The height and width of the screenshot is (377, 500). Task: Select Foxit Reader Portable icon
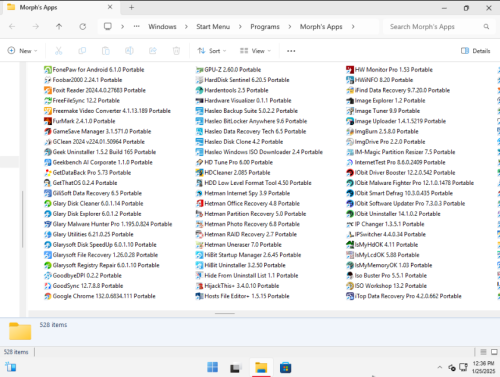[x=48, y=90]
